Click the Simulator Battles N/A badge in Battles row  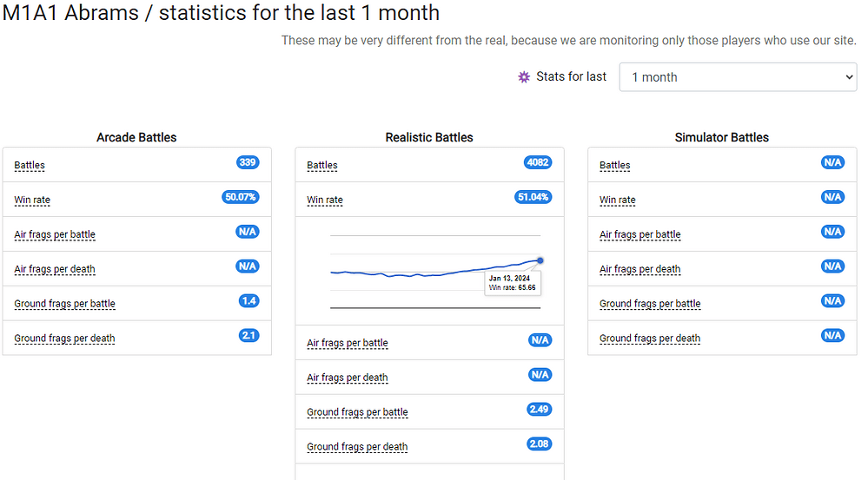[832, 162]
